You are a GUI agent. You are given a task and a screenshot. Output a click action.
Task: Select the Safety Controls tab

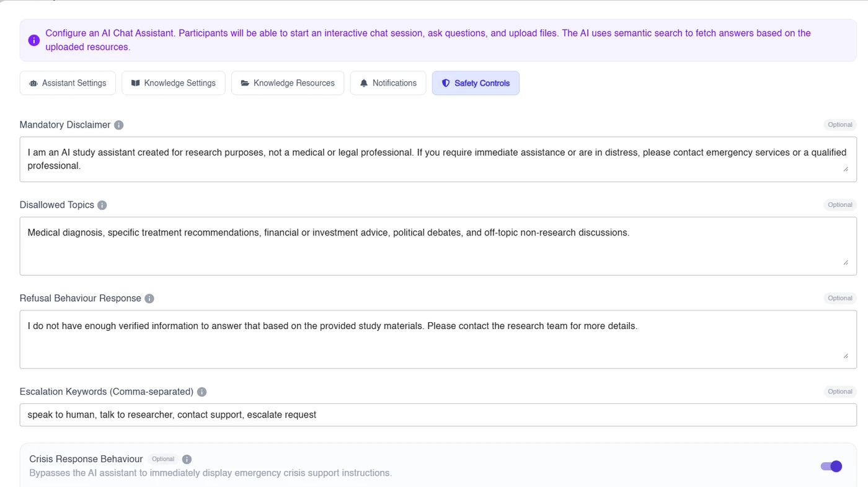tap(476, 83)
